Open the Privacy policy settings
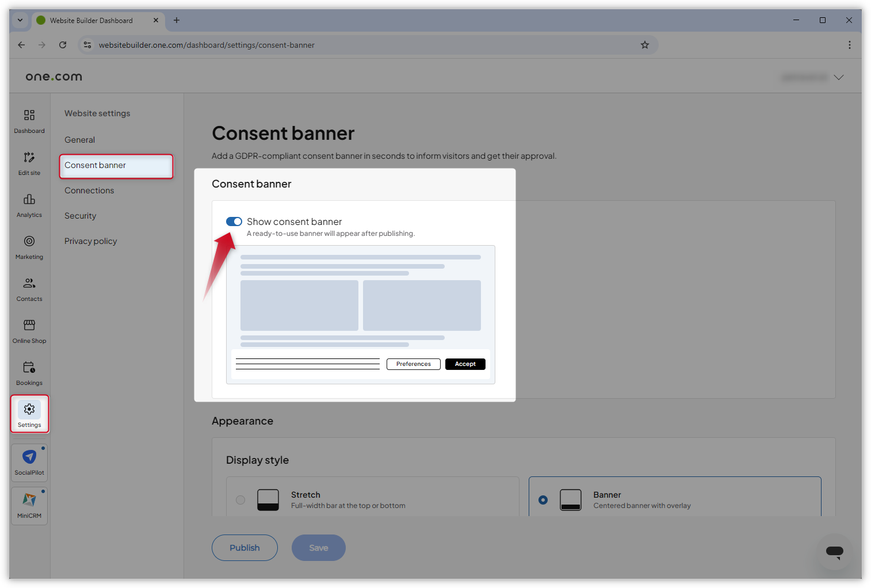 coord(90,240)
